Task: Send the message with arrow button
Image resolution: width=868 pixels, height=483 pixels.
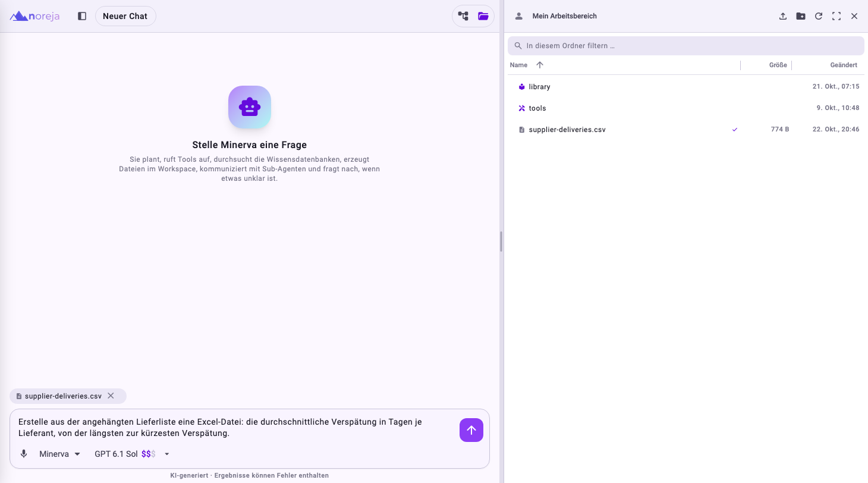Action: pos(471,430)
